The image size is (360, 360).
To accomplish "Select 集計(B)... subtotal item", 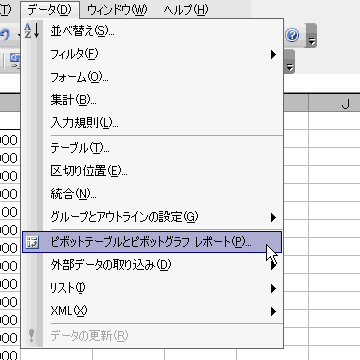I will (x=153, y=100).
